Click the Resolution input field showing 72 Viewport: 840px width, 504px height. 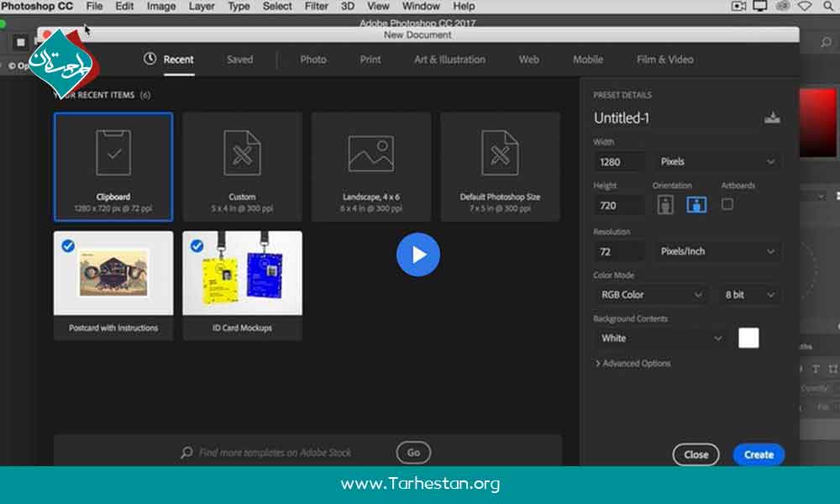pyautogui.click(x=619, y=252)
